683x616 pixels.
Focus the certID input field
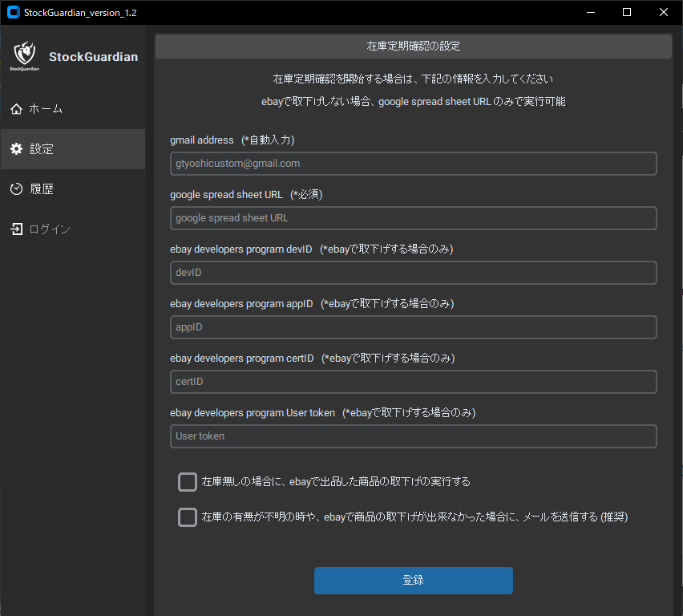pyautogui.click(x=414, y=382)
